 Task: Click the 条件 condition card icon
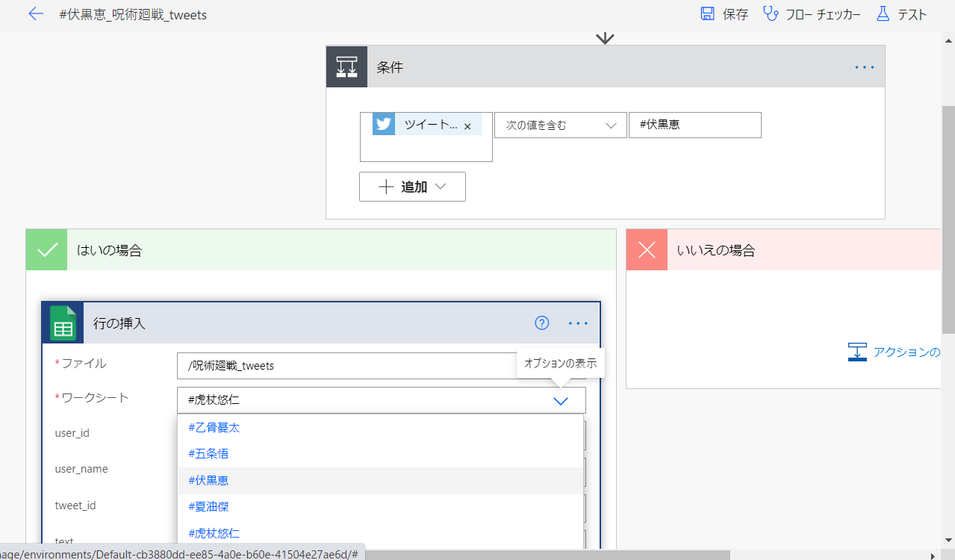(x=346, y=66)
